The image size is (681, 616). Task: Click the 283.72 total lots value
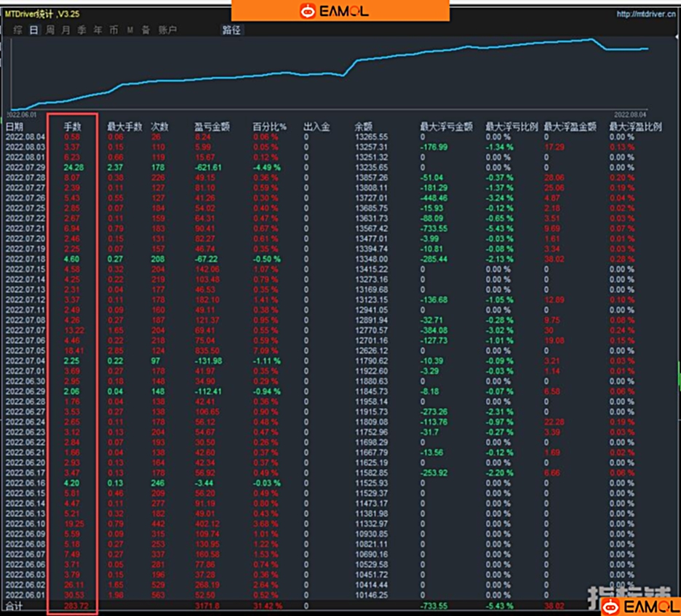tap(76, 606)
